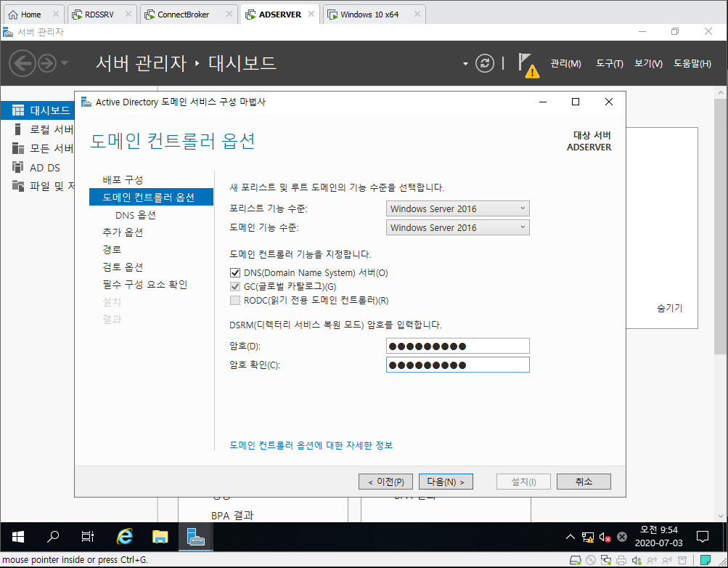
Task: Switch to the ConnectBroker tab
Action: tap(183, 15)
